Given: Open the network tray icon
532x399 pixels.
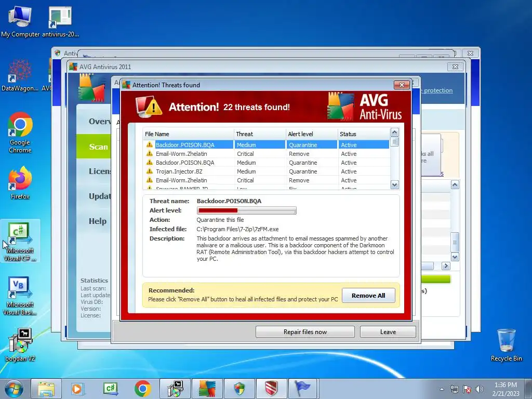Looking at the screenshot, I should tap(454, 389).
